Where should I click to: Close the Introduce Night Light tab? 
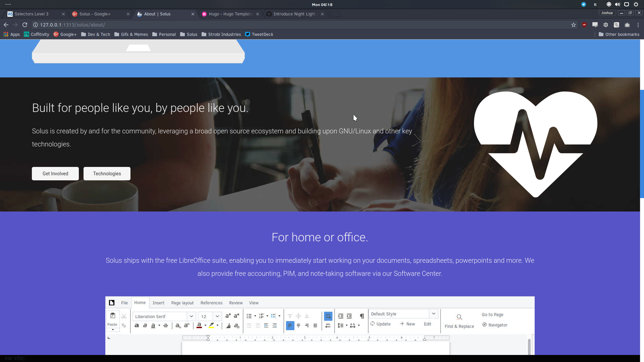pos(322,14)
